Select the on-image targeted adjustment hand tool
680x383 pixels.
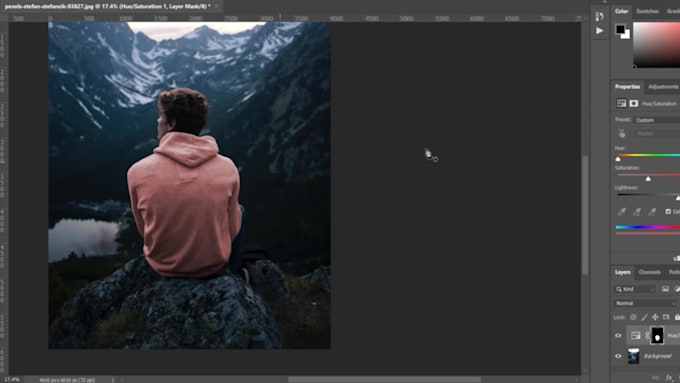pos(622,134)
